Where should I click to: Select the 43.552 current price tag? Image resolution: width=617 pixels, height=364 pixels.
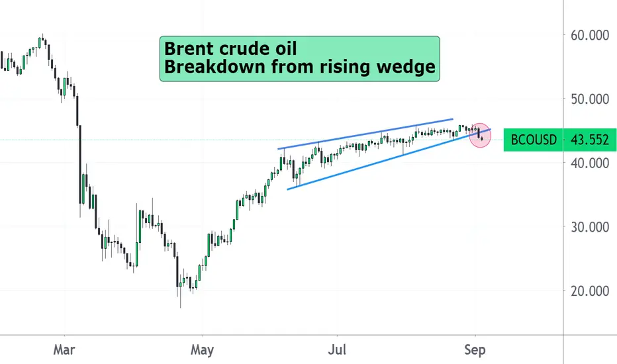point(589,140)
